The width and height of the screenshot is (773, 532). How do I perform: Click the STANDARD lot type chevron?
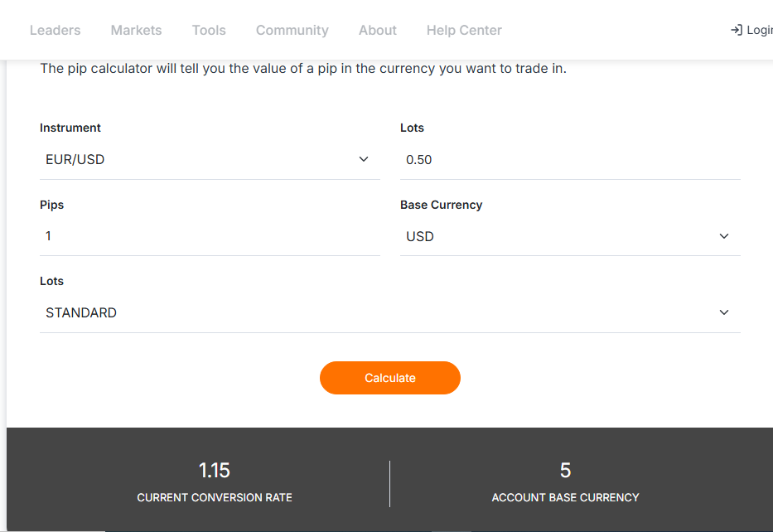tap(724, 312)
